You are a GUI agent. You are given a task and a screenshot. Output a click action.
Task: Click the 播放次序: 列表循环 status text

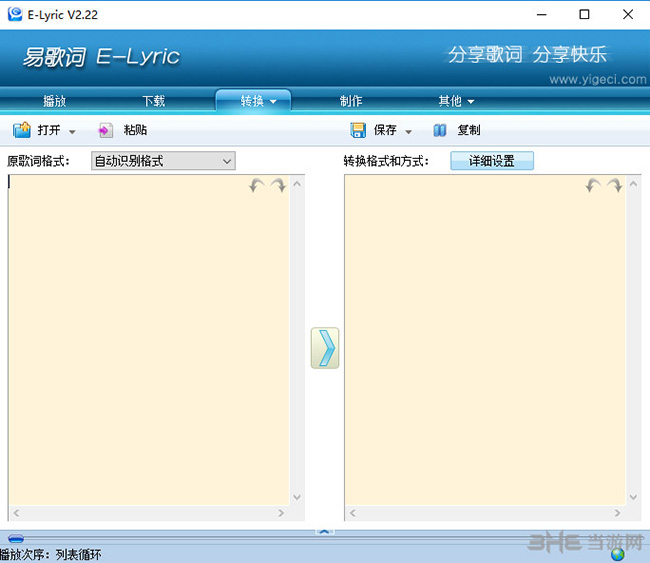(x=51, y=554)
